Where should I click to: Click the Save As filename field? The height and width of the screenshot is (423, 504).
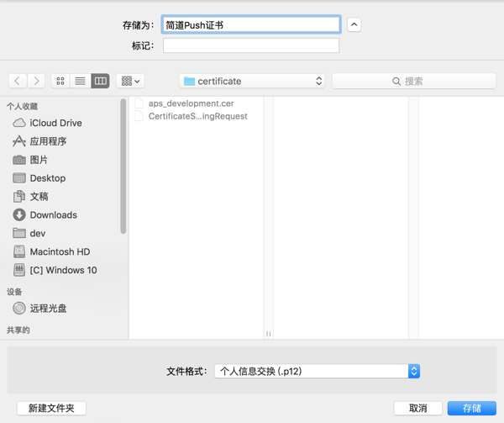[x=251, y=24]
